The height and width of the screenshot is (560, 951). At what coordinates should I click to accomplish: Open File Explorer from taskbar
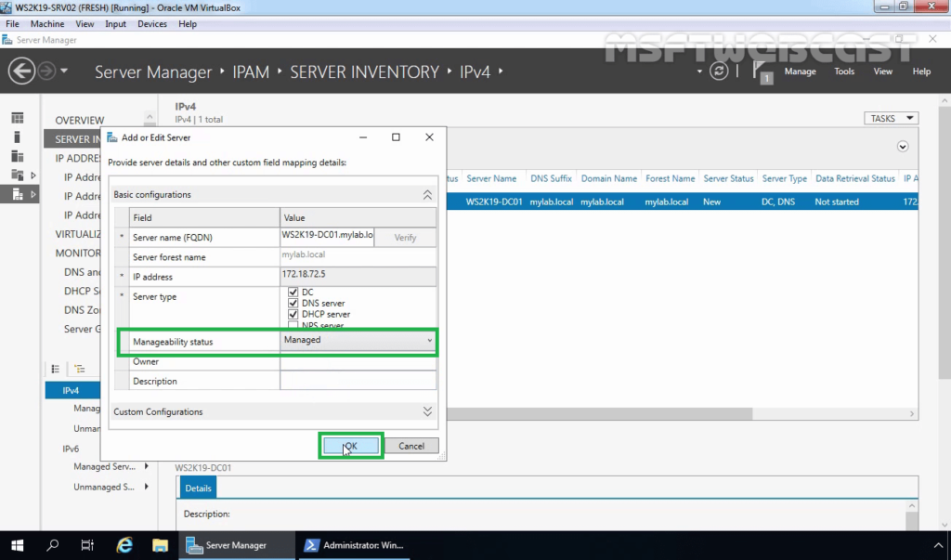[x=160, y=545]
